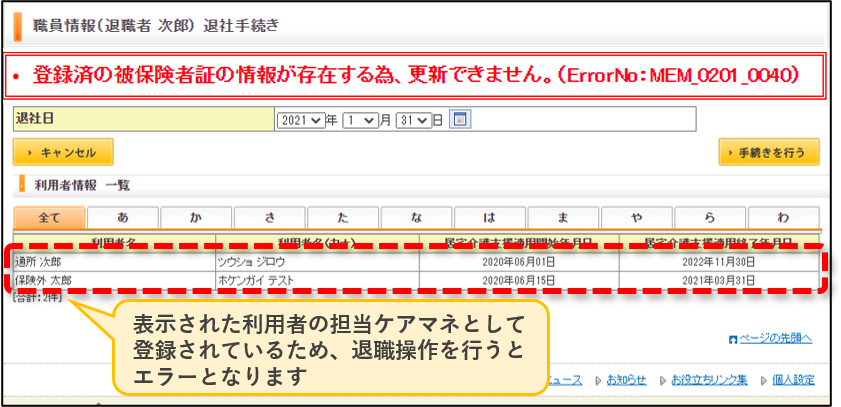Open the calendar picker icon beside 退社日
This screenshot has height=407, width=841.
[460, 120]
